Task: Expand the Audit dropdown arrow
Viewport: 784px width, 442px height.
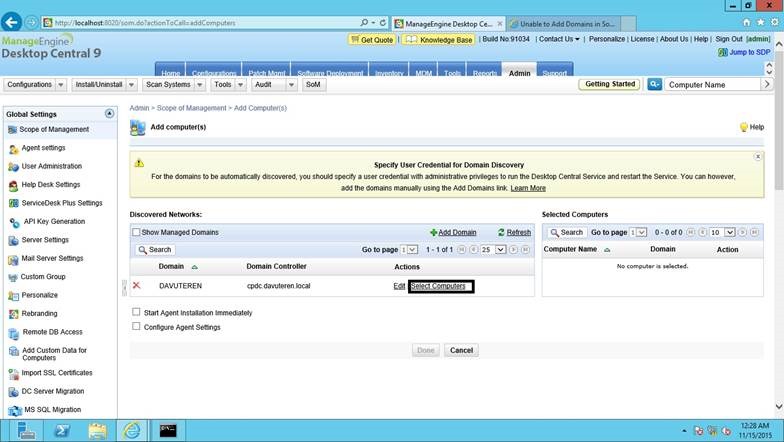Action: coord(291,84)
